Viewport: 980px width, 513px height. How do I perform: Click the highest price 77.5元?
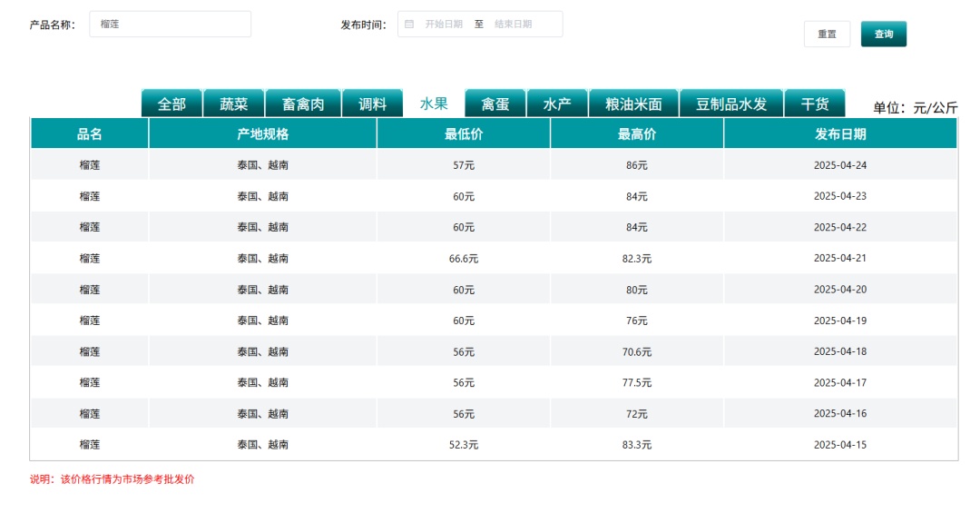point(637,382)
